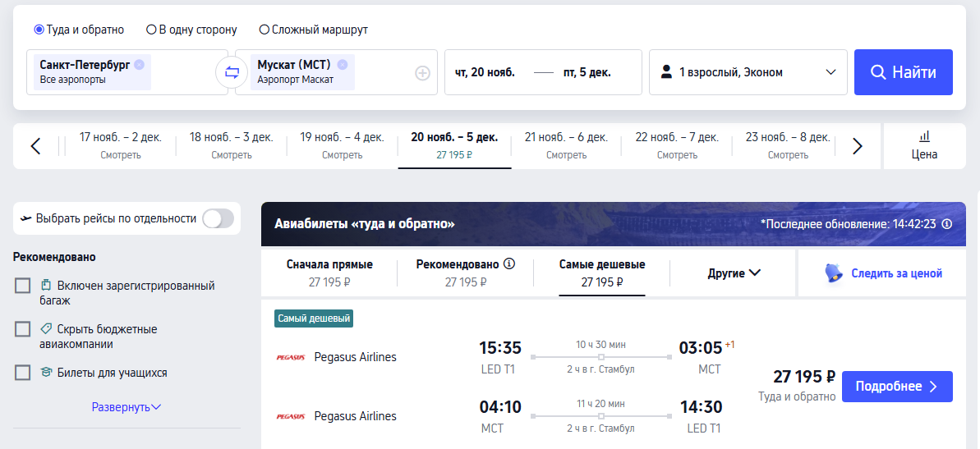Open Подробнее for Pegasus flight
The width and height of the screenshot is (980, 449).
click(x=898, y=387)
